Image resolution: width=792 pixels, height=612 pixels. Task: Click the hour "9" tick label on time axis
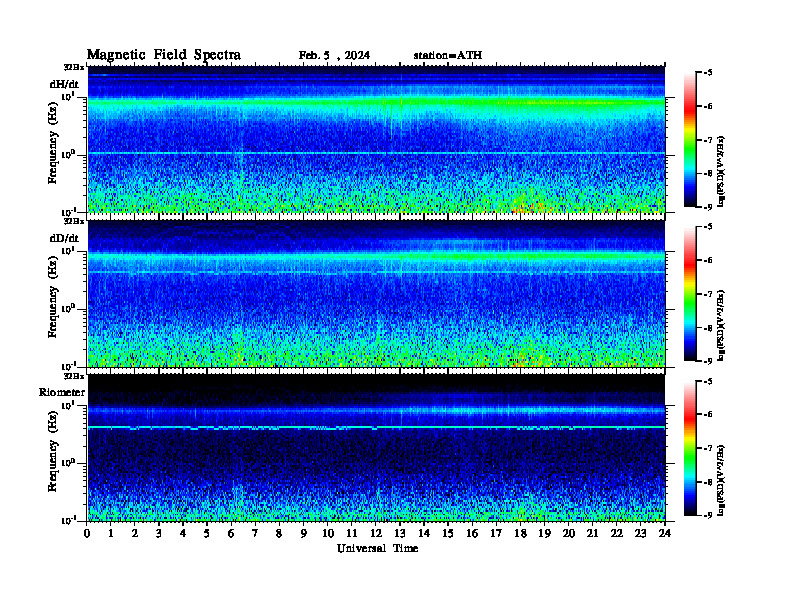pos(304,534)
